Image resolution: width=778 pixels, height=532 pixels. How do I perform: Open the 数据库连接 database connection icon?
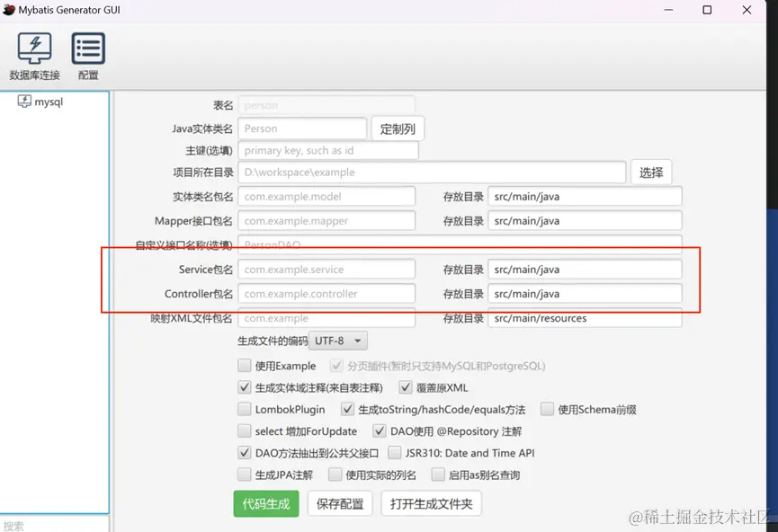pos(34,56)
